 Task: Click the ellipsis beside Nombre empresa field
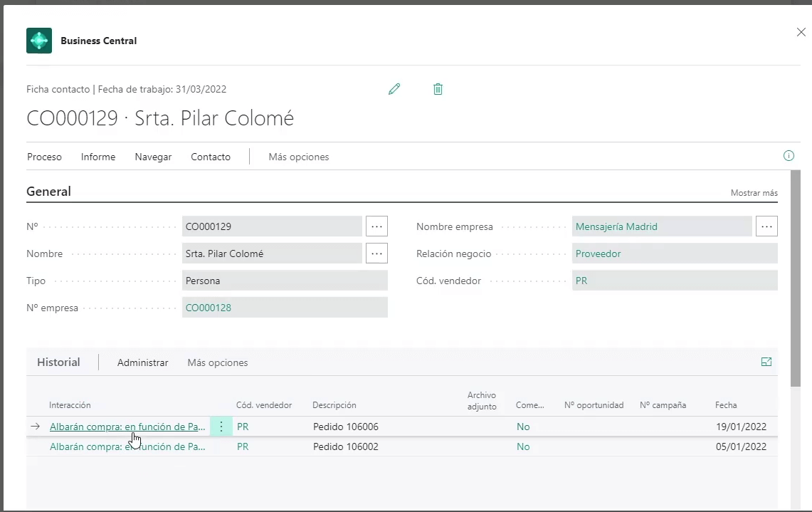[x=766, y=226]
